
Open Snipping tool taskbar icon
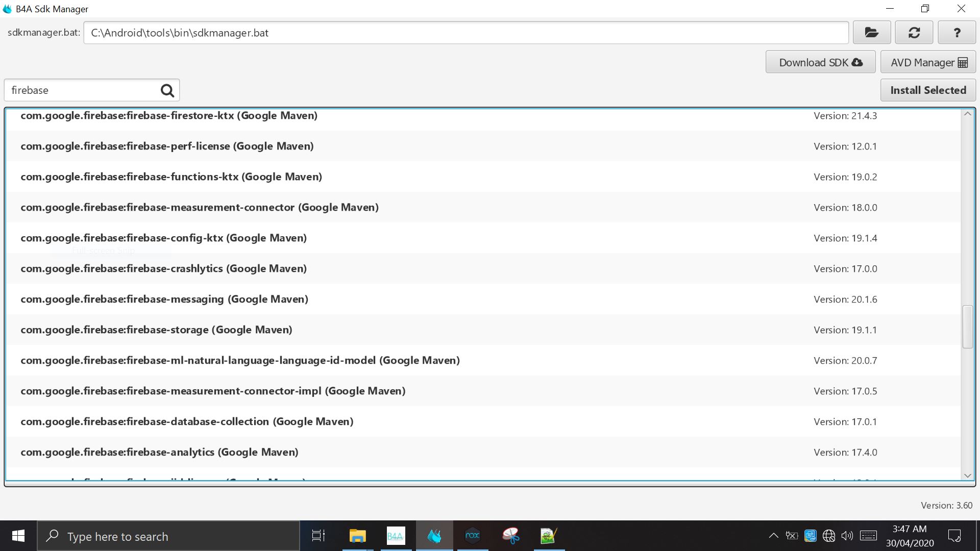[510, 536]
